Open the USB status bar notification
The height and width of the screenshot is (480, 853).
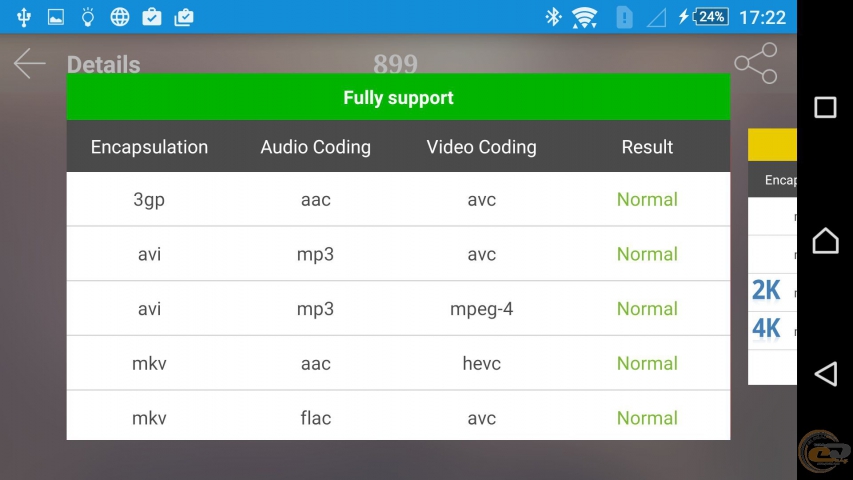pos(23,17)
